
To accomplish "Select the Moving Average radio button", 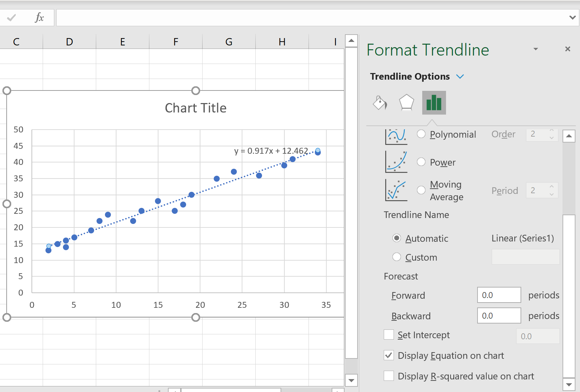I will [x=422, y=190].
